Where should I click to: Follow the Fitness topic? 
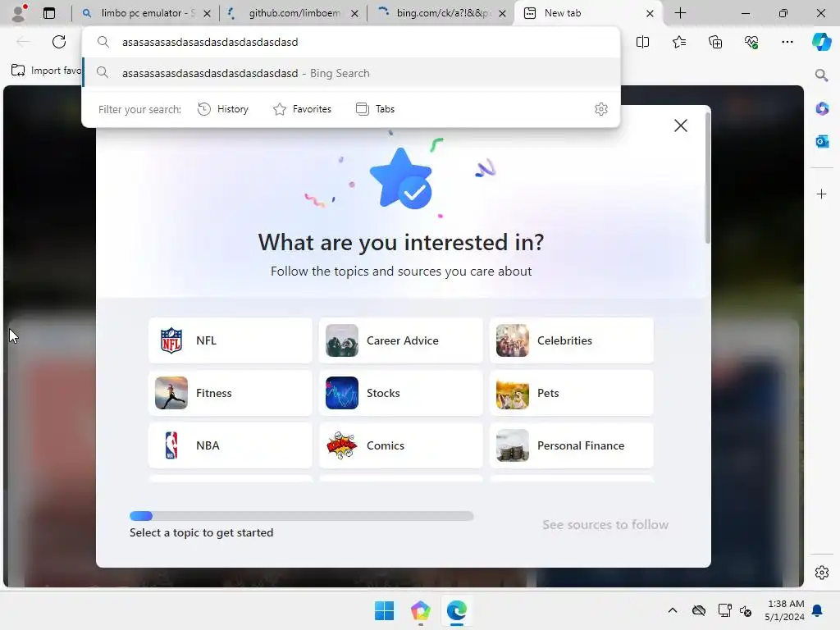click(231, 393)
